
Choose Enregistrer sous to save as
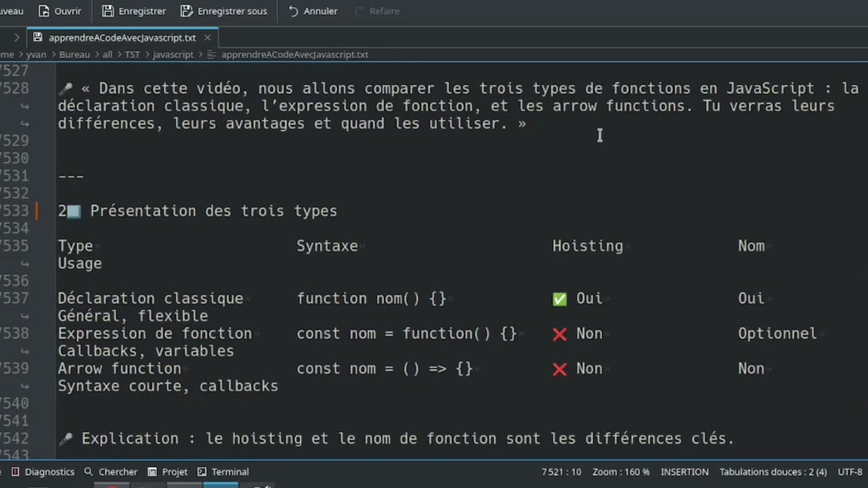[x=224, y=11]
